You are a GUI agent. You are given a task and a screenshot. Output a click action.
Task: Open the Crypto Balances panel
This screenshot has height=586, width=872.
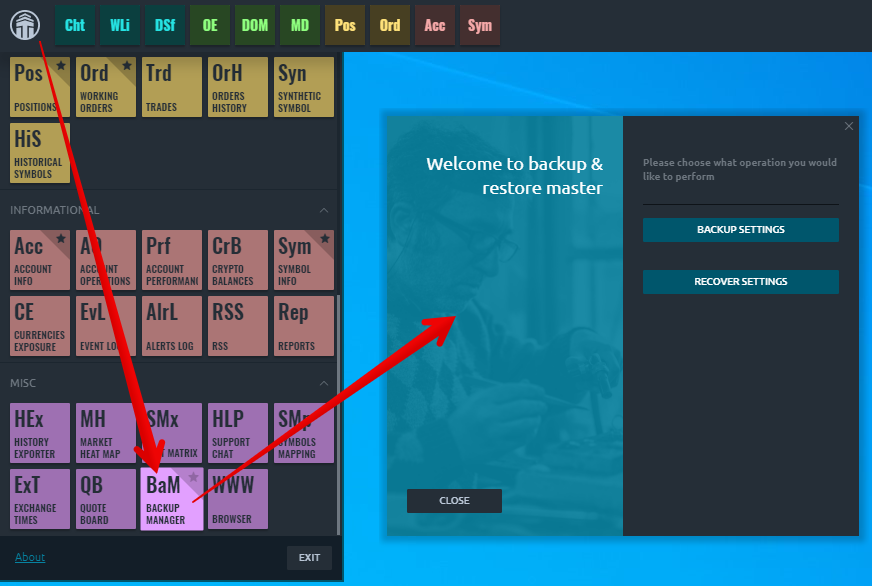[x=238, y=260]
